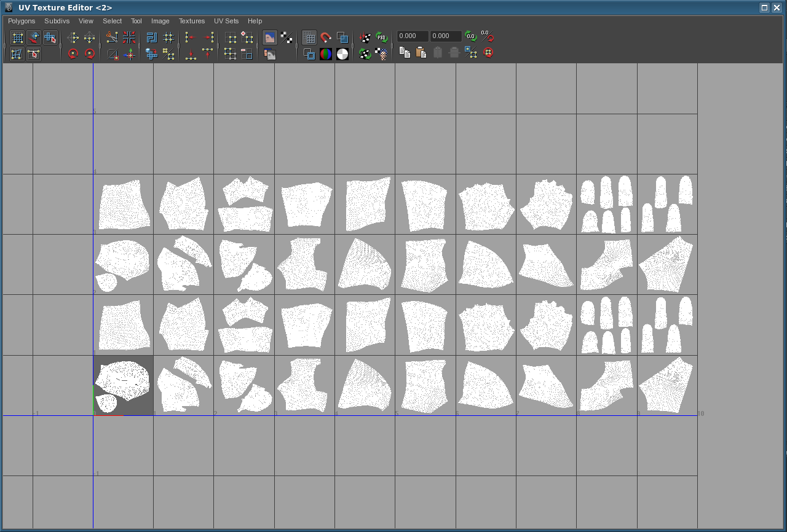This screenshot has height=532, width=787.
Task: Toggle isolate select mode
Action: pos(230,37)
